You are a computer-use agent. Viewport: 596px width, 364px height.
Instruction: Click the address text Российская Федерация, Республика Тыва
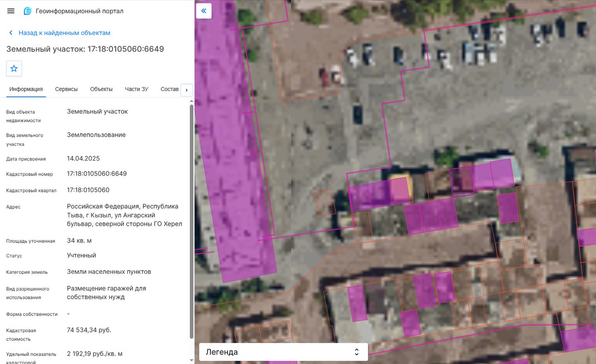pyautogui.click(x=124, y=215)
